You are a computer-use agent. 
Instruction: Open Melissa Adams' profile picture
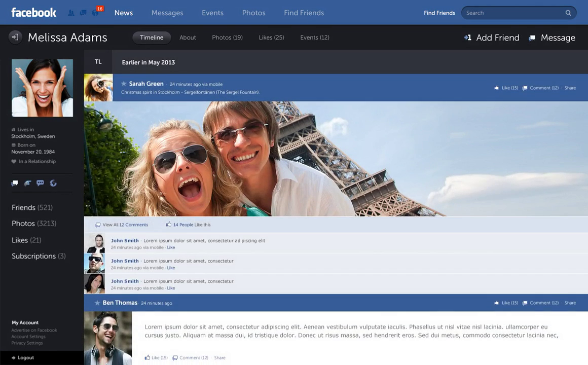pyautogui.click(x=43, y=88)
